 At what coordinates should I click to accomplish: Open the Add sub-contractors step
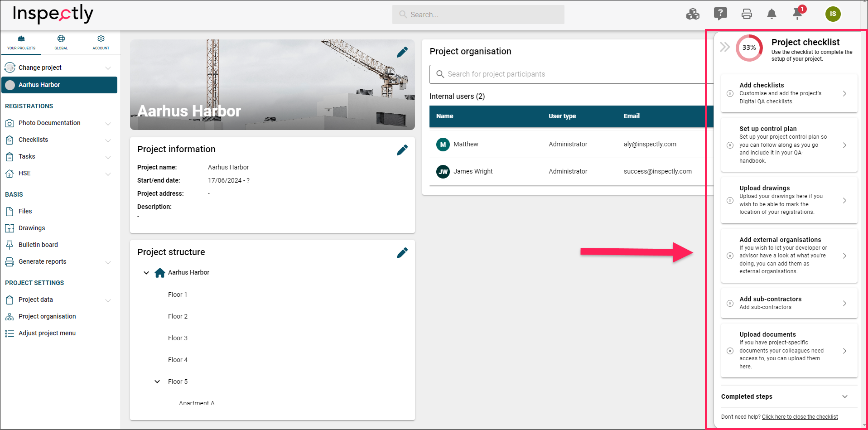789,303
